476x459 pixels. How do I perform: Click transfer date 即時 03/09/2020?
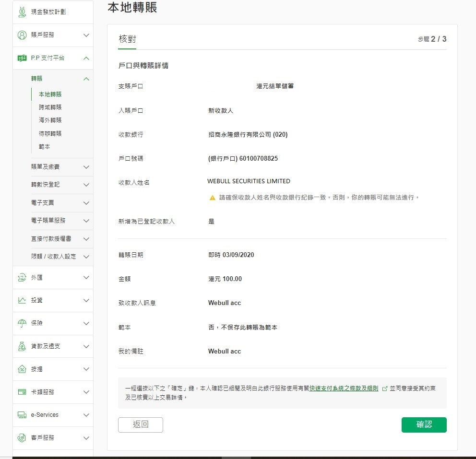coord(231,255)
